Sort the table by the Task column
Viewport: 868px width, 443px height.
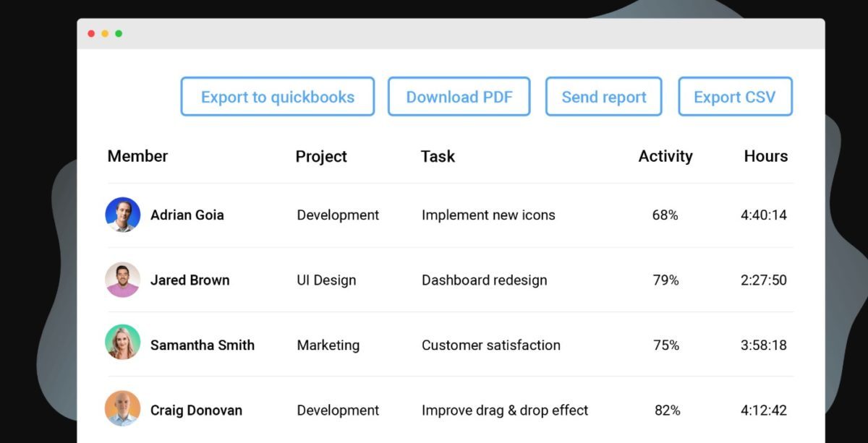coord(438,156)
